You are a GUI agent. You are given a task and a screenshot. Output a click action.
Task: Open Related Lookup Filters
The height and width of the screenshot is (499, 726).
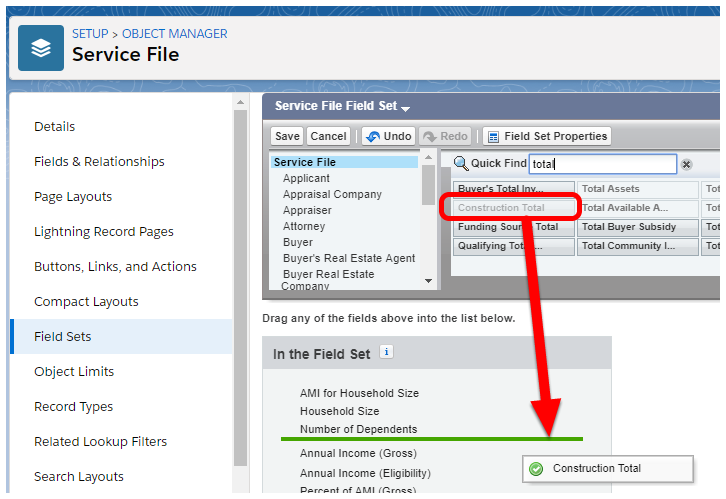coord(100,442)
